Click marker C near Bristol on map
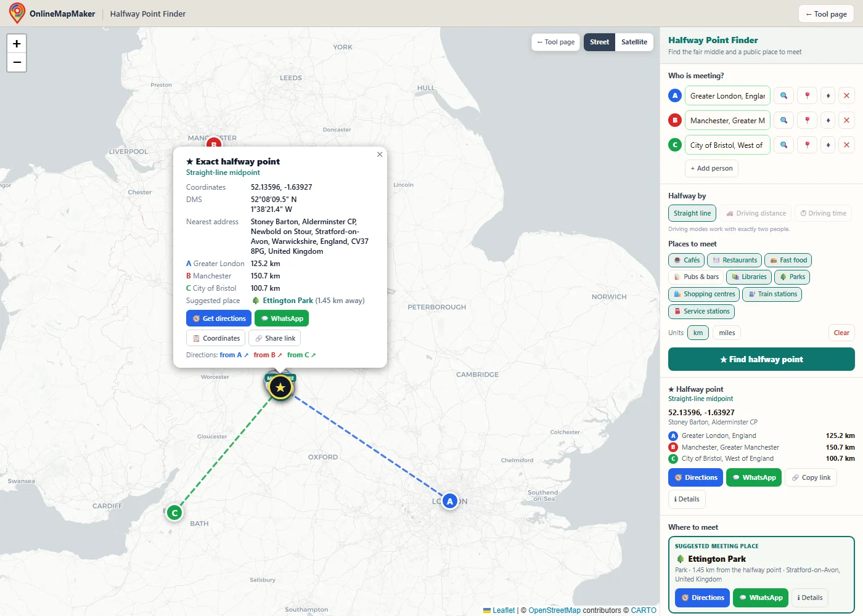This screenshot has height=616, width=863. click(174, 513)
